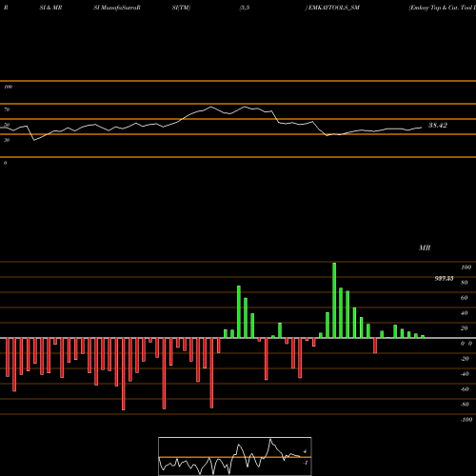Click the -80 label on the MR axis
The height and width of the screenshot is (476, 476).
pyautogui.click(x=465, y=405)
